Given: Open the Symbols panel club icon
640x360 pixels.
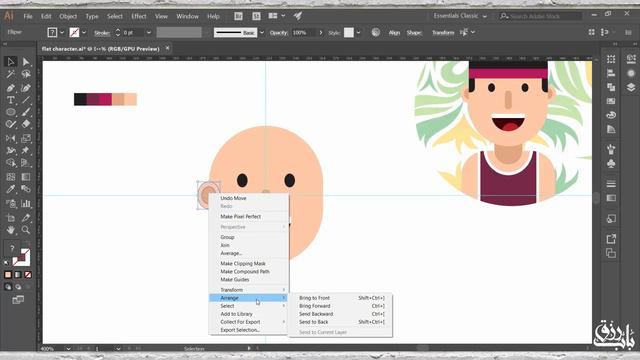Looking at the screenshot, I should tap(611, 164).
